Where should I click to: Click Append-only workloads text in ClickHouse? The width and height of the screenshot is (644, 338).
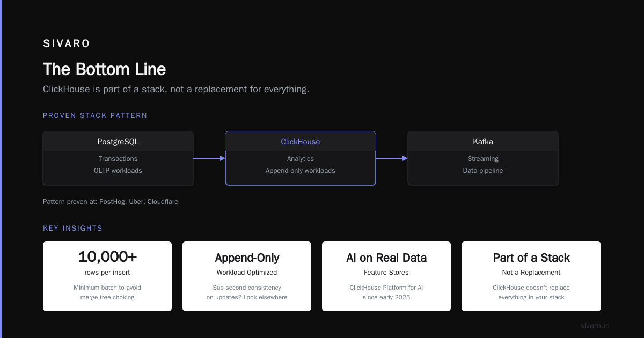(x=301, y=171)
